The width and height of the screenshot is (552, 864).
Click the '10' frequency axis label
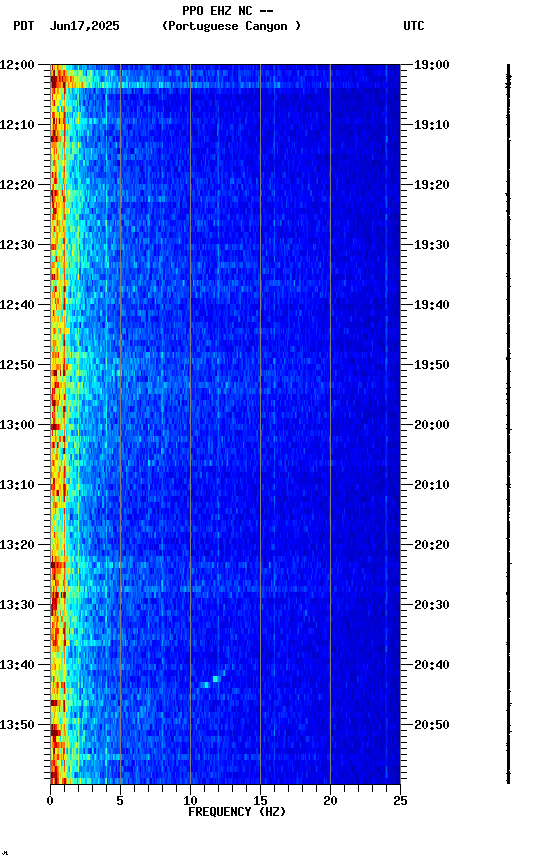(190, 801)
